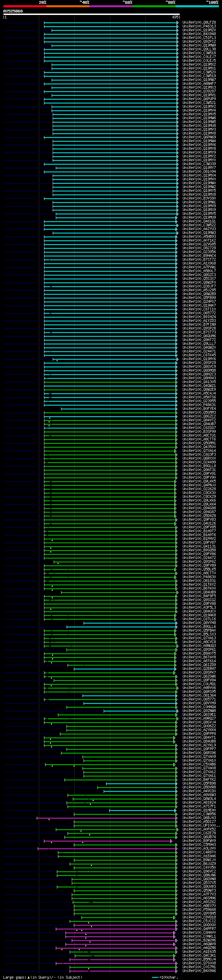Select hit label UniRef100_Q19MY8

(199, 148)
